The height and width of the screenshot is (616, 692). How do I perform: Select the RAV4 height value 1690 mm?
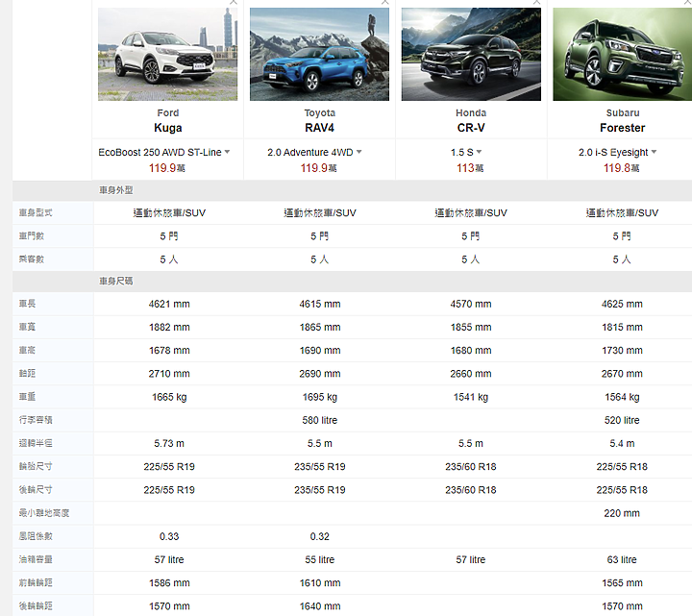point(320,351)
